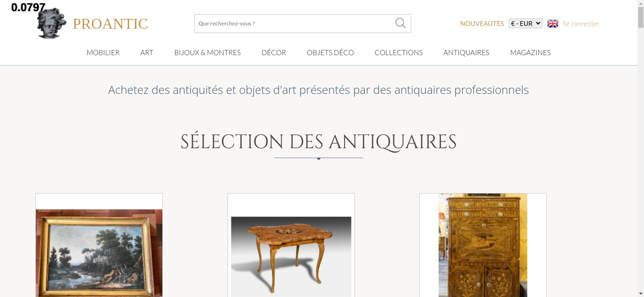Click the Se connecter link
The height and width of the screenshot is (297, 644).
(x=581, y=23)
